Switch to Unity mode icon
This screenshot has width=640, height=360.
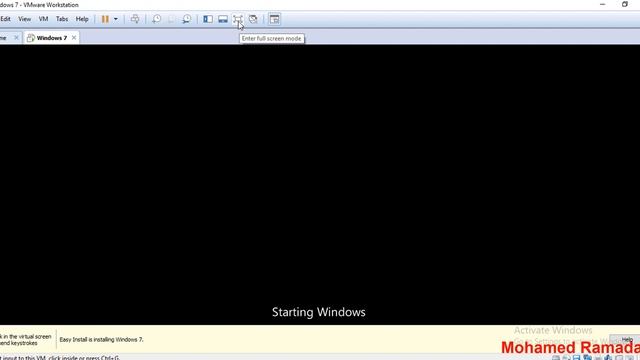point(253,19)
